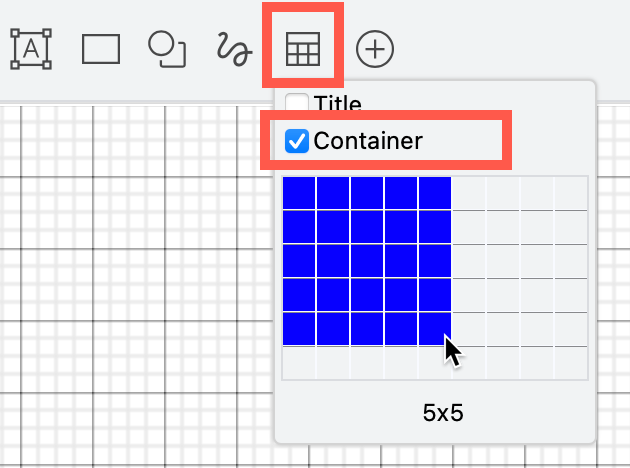This screenshot has height=468, width=630.
Task: Click the Table tool icon
Action: [x=303, y=48]
